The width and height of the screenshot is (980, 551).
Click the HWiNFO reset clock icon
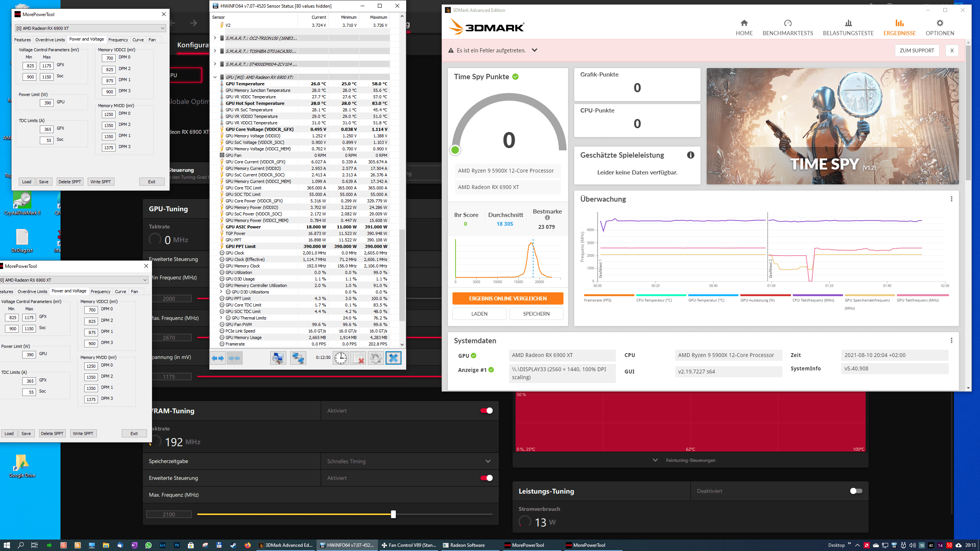click(x=340, y=358)
